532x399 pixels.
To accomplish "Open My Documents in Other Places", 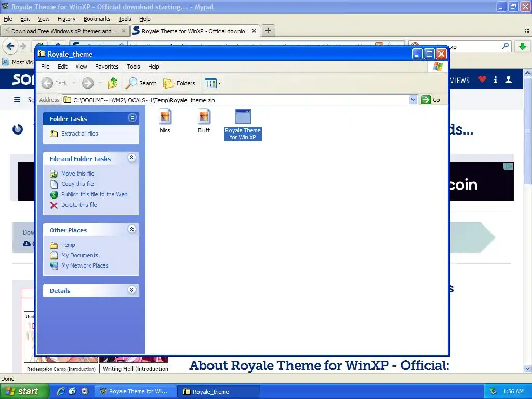I will click(79, 255).
